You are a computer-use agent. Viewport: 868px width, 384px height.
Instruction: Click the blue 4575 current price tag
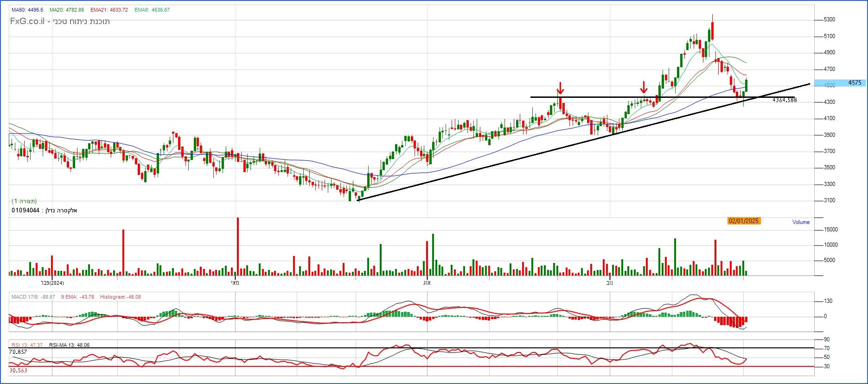pos(854,83)
